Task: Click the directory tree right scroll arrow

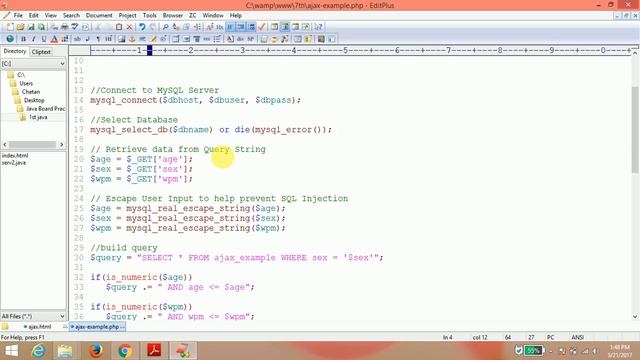Action: tap(62, 144)
